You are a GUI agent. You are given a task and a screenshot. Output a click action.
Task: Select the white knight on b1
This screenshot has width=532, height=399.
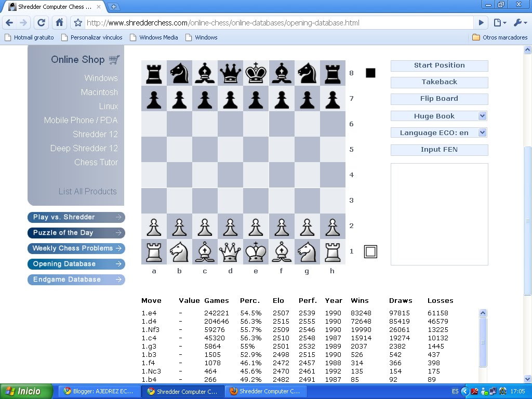179,251
